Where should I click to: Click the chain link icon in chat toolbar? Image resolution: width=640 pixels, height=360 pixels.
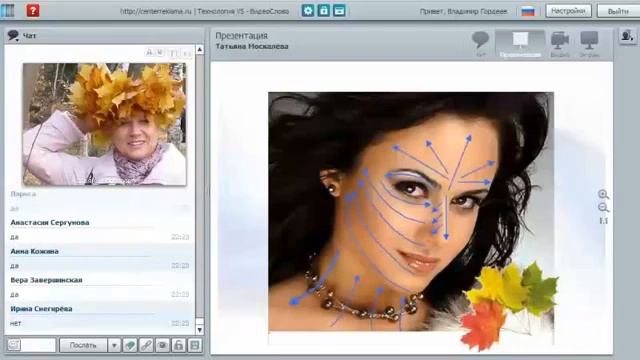(146, 345)
